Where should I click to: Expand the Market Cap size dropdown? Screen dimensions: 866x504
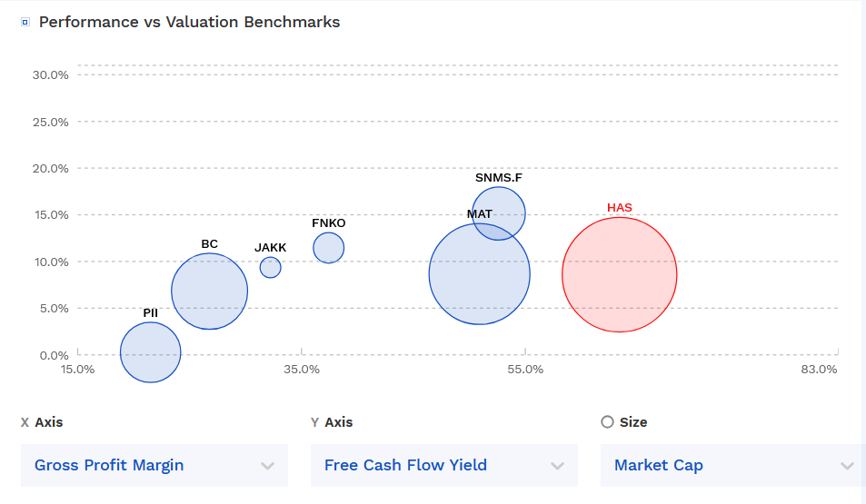733,466
